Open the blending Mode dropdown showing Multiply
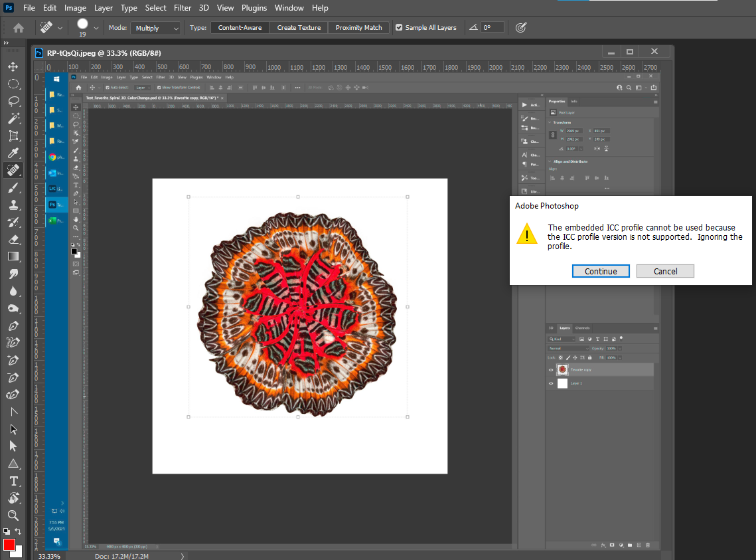Image resolution: width=756 pixels, height=560 pixels. 156,28
